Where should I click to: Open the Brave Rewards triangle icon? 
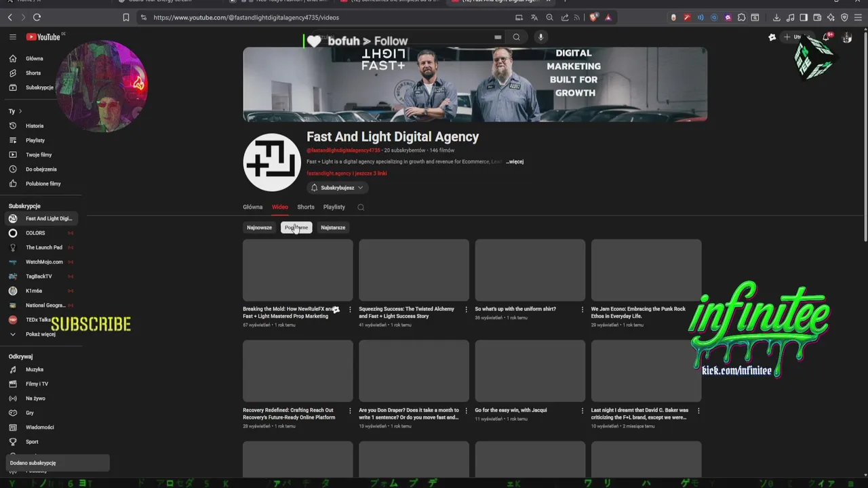(608, 18)
